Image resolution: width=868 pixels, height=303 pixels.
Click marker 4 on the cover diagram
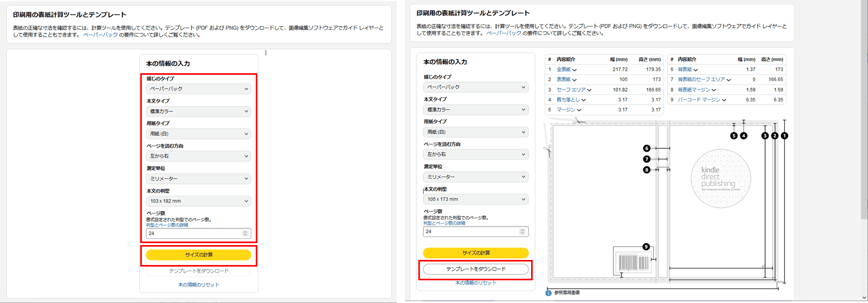pos(743,136)
